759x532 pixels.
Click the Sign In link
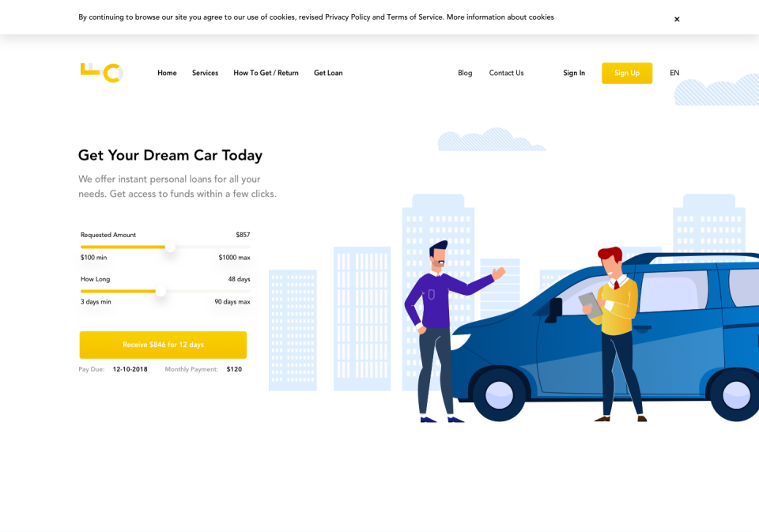pos(573,73)
